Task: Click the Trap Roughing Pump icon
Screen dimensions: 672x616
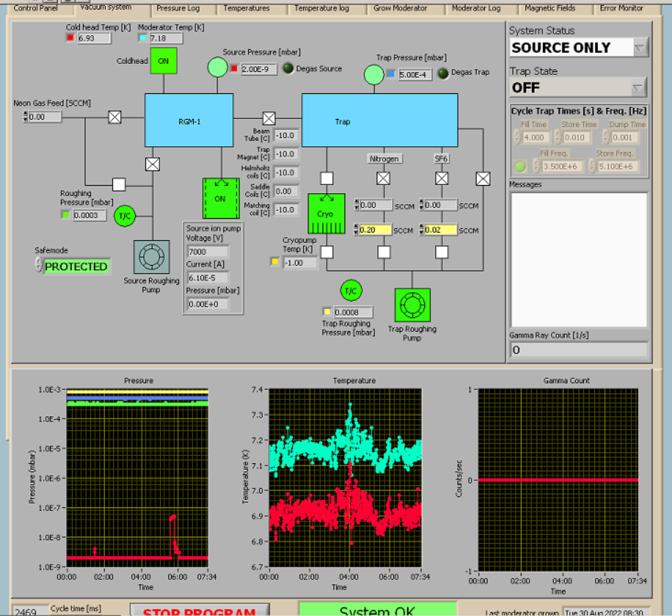Action: pos(412,306)
